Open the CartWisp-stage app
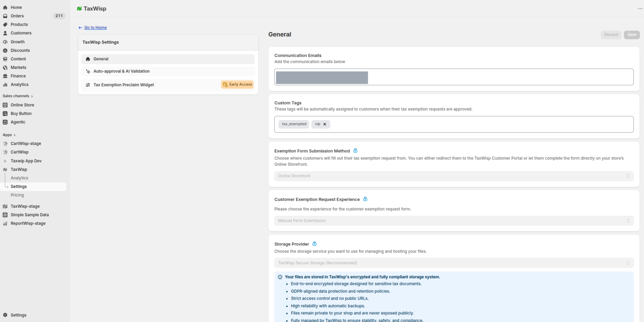This screenshot has height=322, width=644. coord(26,144)
